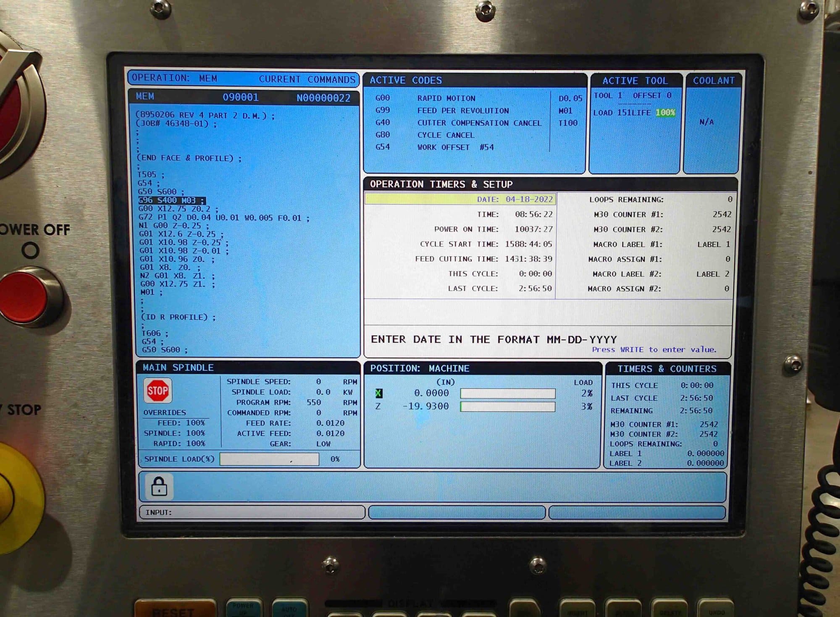This screenshot has width=840, height=617.
Task: Select the G40 CUTTER COMPENSATION CANCEL code
Action: click(x=458, y=123)
